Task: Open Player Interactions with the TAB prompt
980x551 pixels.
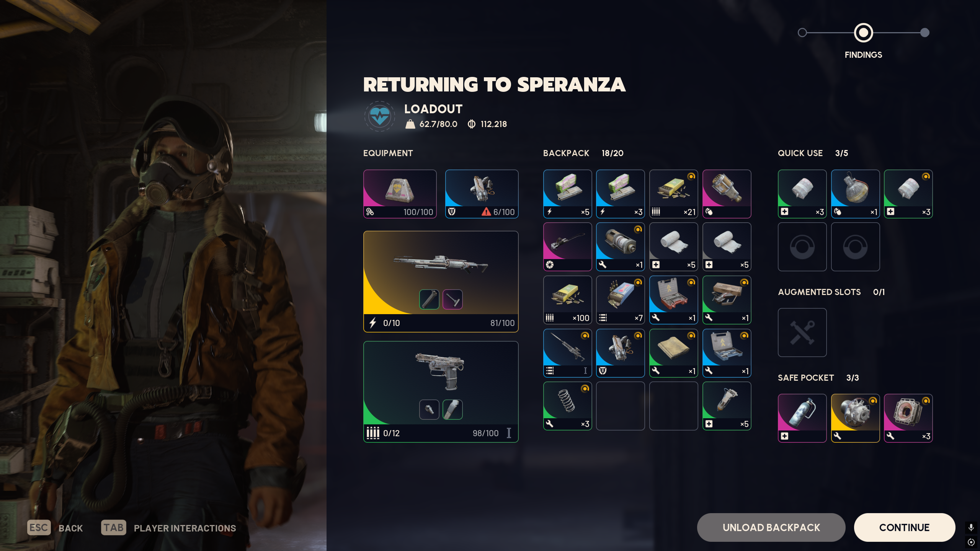Action: pyautogui.click(x=168, y=528)
